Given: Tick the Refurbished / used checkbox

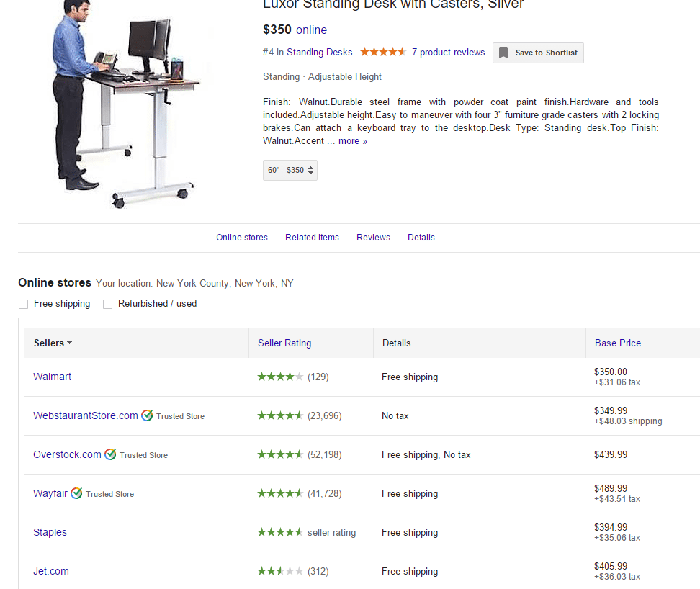Looking at the screenshot, I should 107,304.
